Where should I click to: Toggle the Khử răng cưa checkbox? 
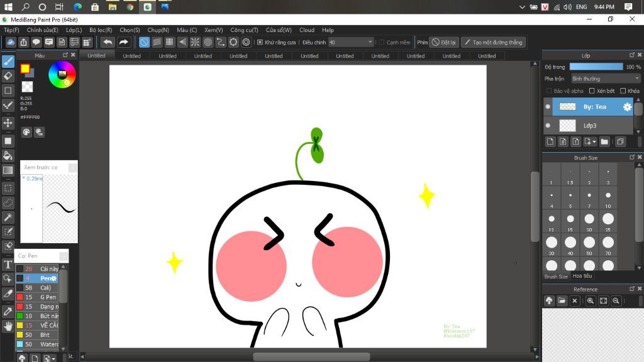(260, 42)
